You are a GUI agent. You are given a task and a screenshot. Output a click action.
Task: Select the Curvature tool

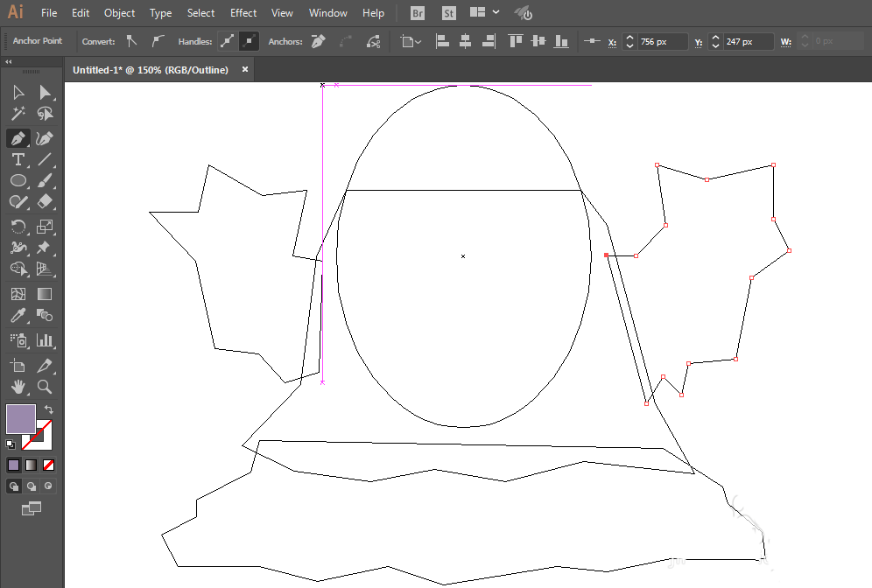click(45, 138)
